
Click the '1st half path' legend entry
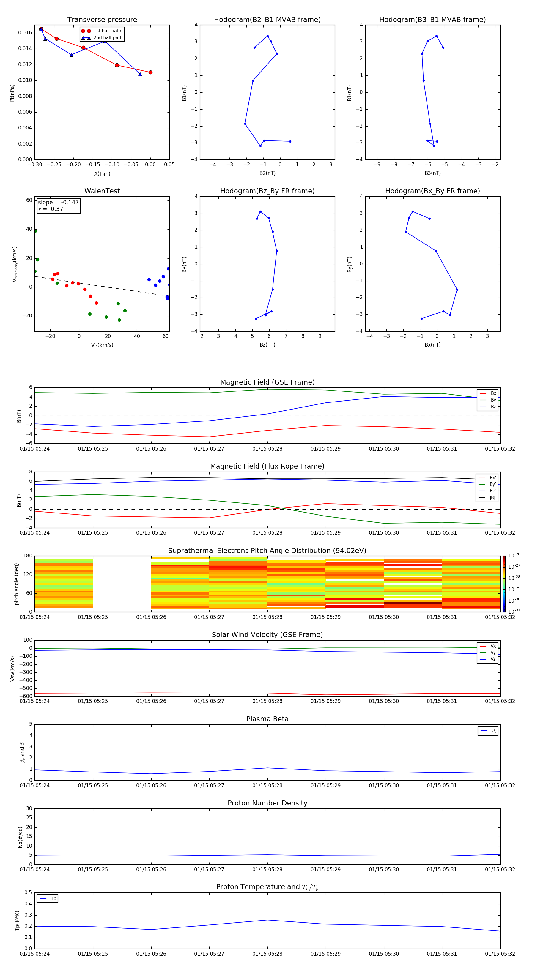[102, 31]
